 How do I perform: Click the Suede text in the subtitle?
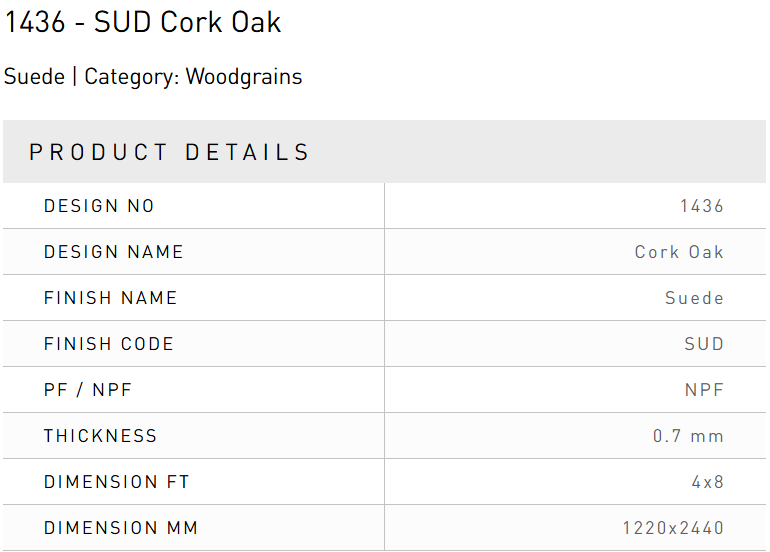(34, 77)
